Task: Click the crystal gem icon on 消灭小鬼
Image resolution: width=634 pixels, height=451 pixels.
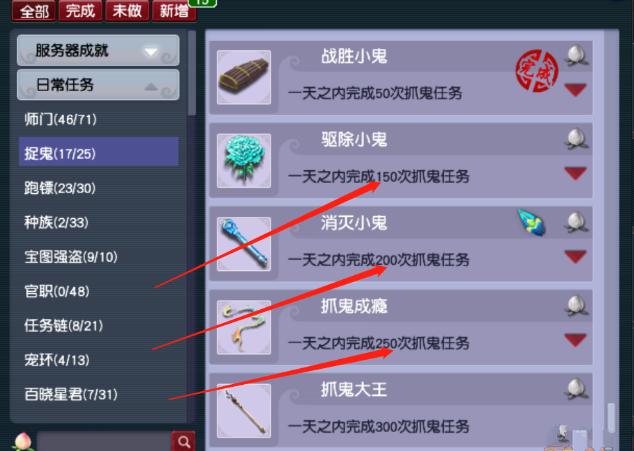Action: (x=532, y=222)
